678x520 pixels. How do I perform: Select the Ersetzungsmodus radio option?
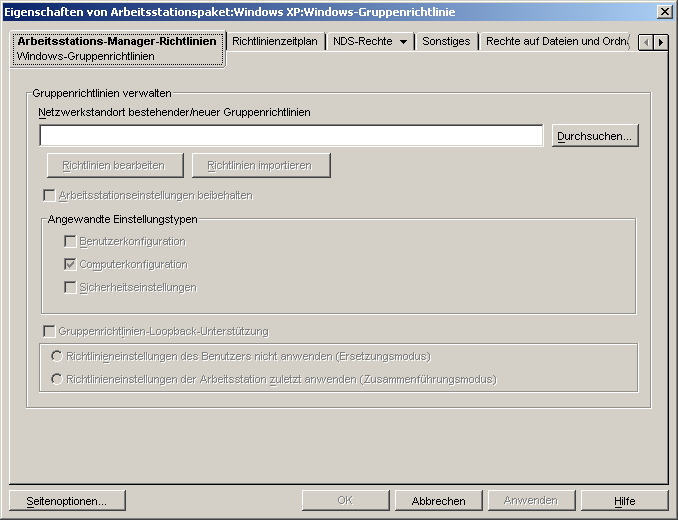tap(57, 356)
